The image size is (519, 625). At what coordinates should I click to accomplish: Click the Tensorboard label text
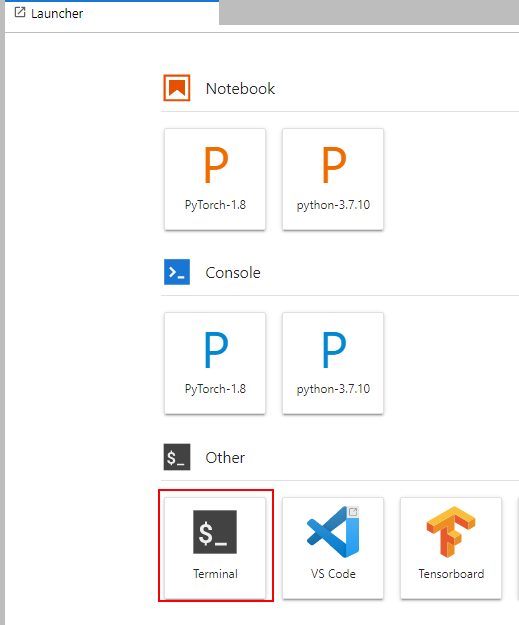coord(451,574)
